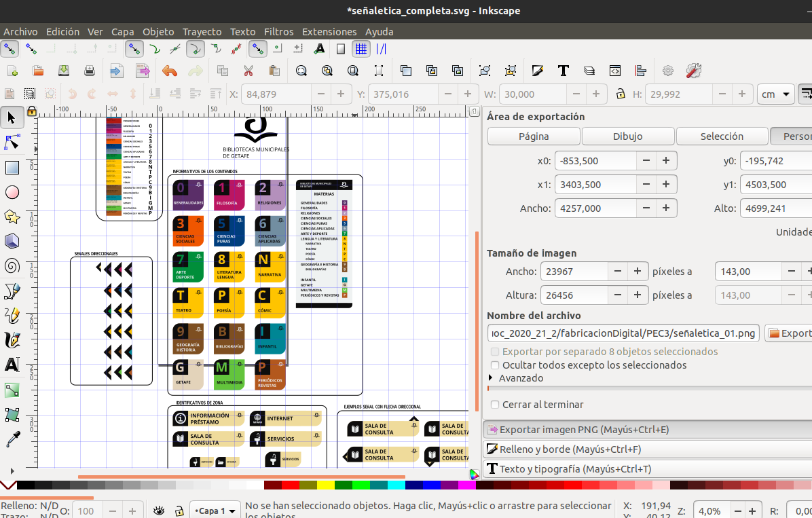Screen dimensions: 812x518
Task: Increase x0 value with plus button
Action: (666, 161)
